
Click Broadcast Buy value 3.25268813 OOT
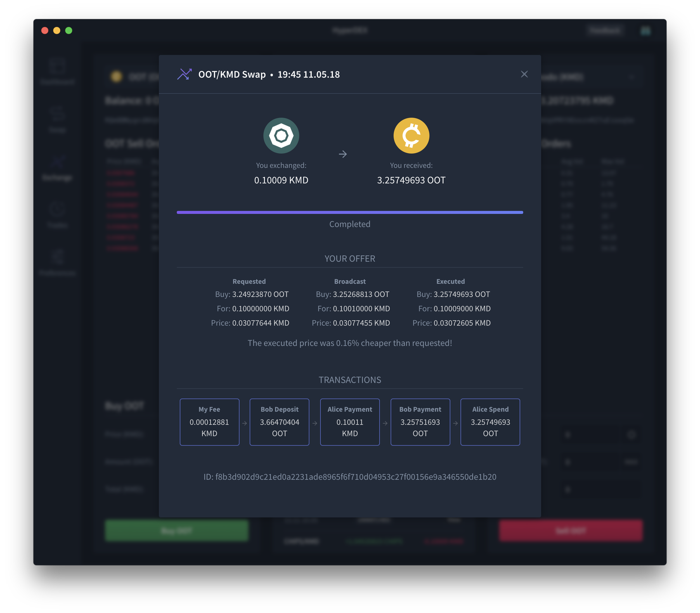point(361,294)
